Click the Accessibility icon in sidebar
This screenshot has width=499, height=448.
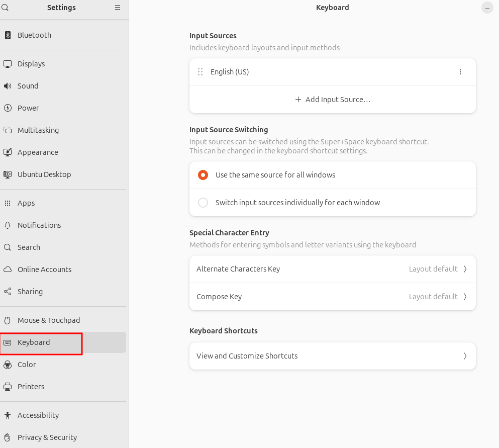8,415
